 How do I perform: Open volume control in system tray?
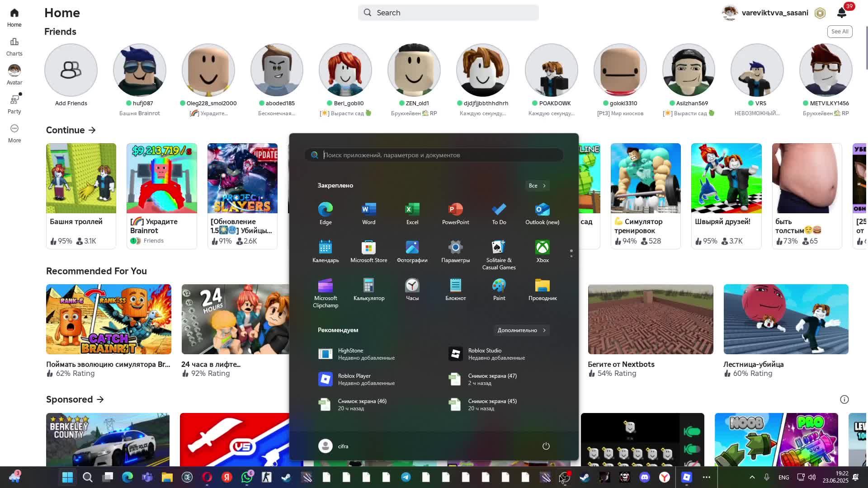tap(812, 477)
